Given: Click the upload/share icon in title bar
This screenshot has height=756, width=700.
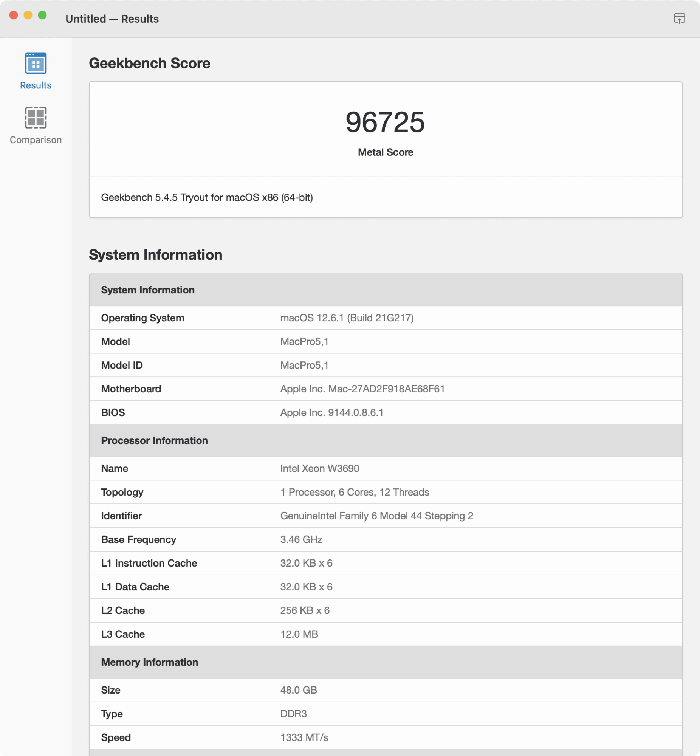Looking at the screenshot, I should [679, 18].
